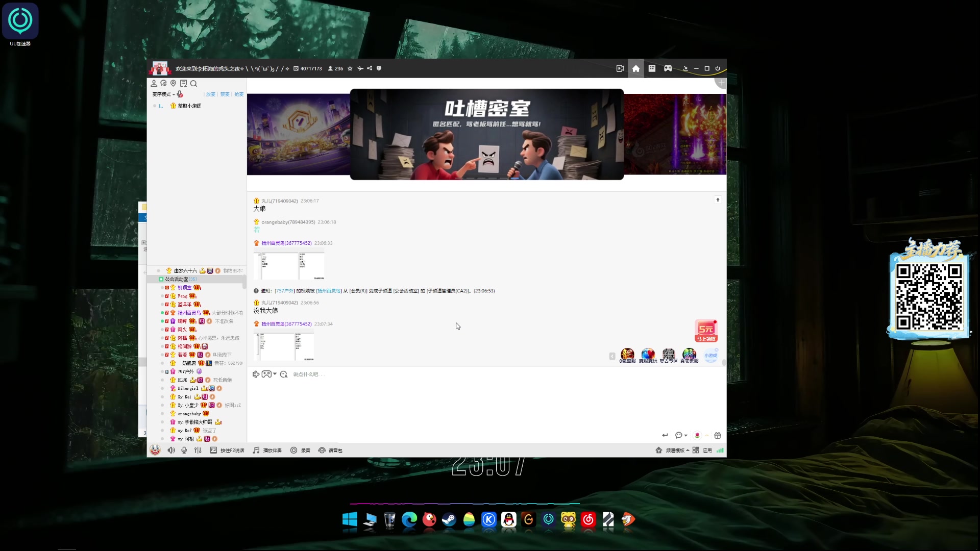Expand the 频道模板 dropdown
The height and width of the screenshot is (551, 980).
pyautogui.click(x=672, y=450)
